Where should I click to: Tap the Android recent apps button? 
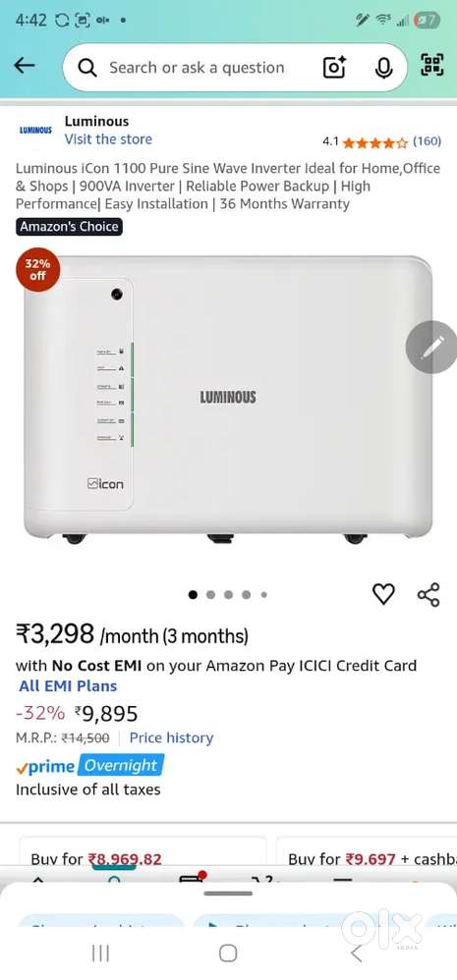click(100, 953)
